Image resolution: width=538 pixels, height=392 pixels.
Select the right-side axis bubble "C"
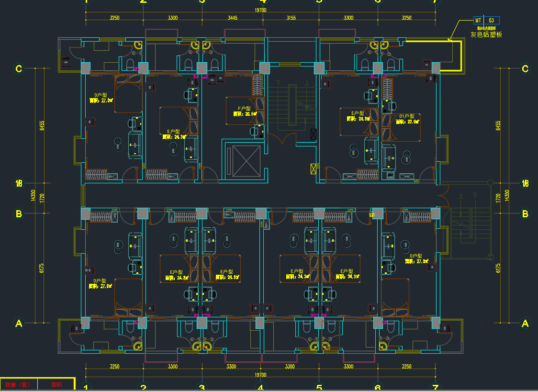click(x=525, y=68)
